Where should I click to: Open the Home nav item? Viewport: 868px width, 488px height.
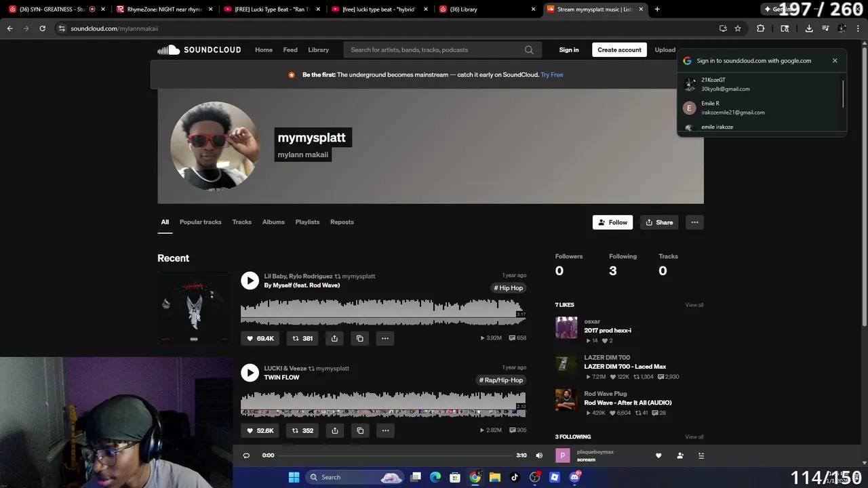click(x=264, y=49)
